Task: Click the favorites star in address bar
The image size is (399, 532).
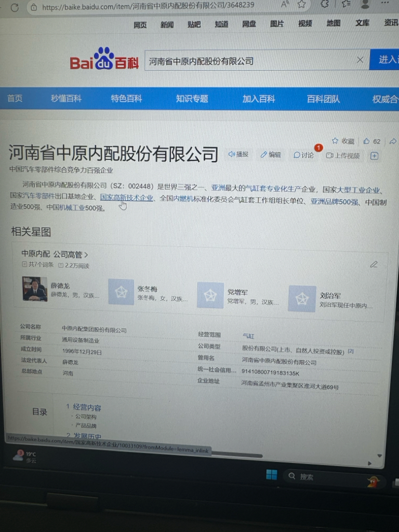Action: [301, 4]
